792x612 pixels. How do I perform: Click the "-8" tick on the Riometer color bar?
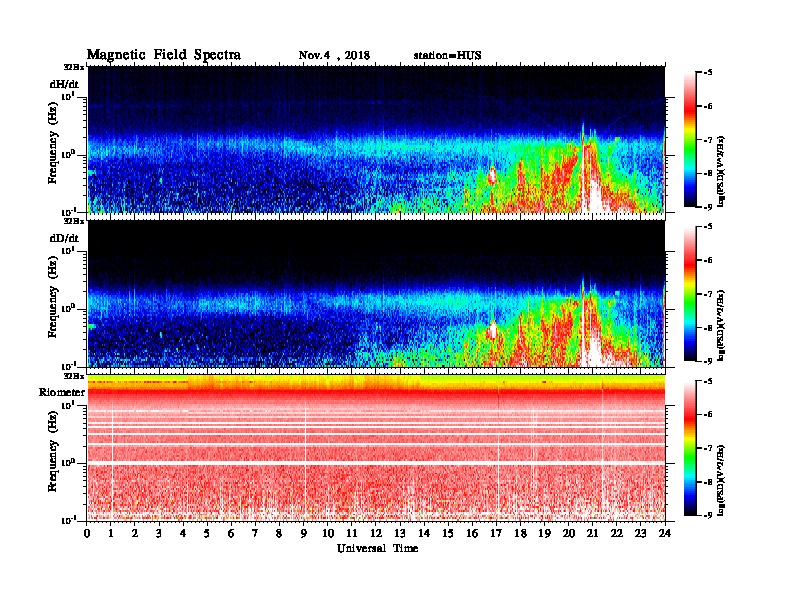708,482
